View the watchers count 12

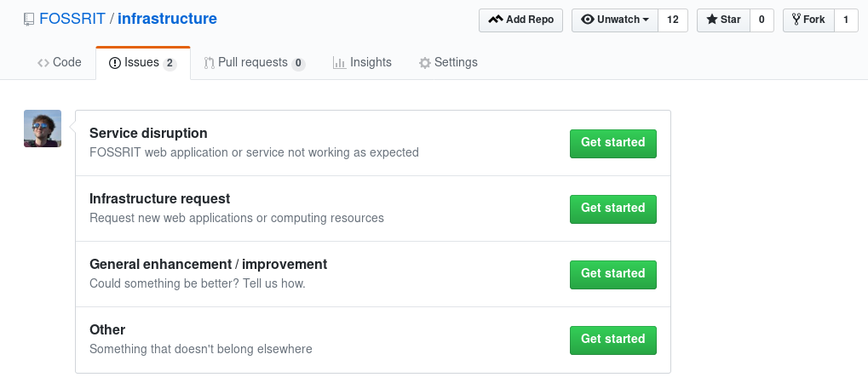673,20
